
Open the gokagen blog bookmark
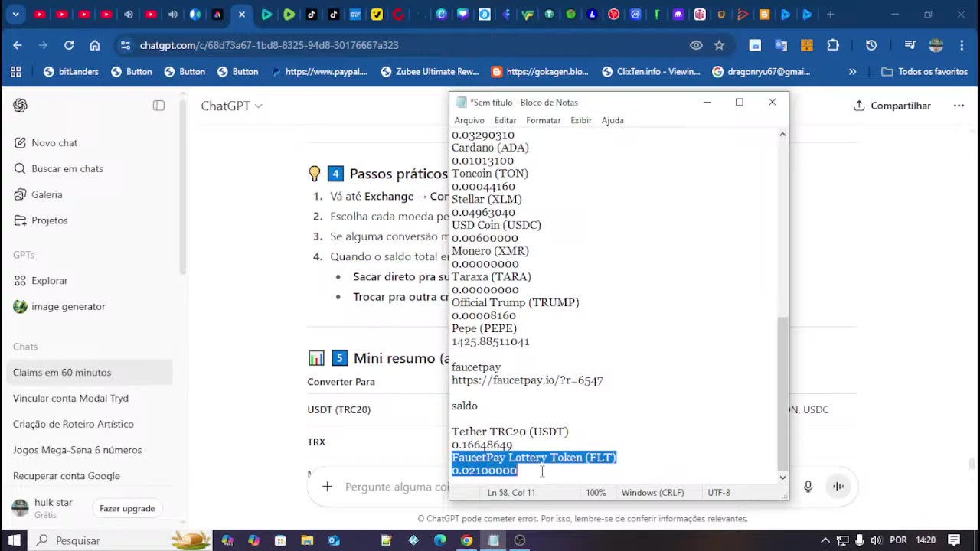(x=540, y=72)
